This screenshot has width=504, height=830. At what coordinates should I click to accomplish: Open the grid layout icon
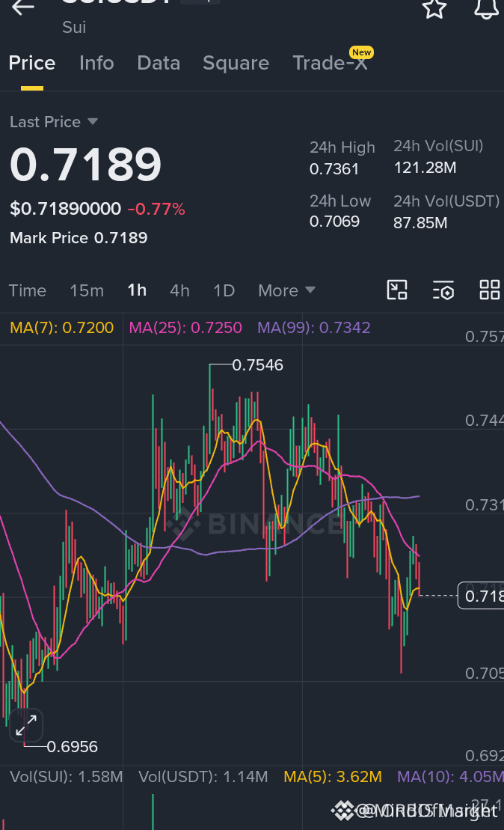[x=489, y=290]
